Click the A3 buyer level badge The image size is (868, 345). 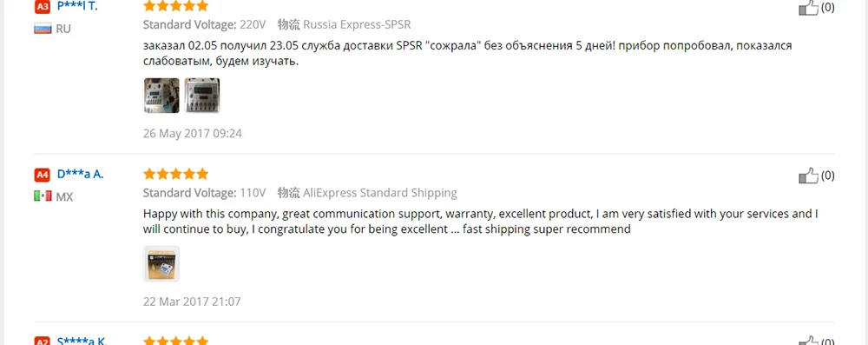pyautogui.click(x=42, y=7)
